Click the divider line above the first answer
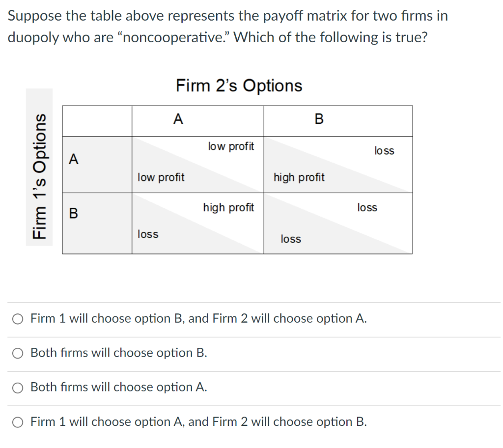503x448 pixels. click(x=251, y=302)
